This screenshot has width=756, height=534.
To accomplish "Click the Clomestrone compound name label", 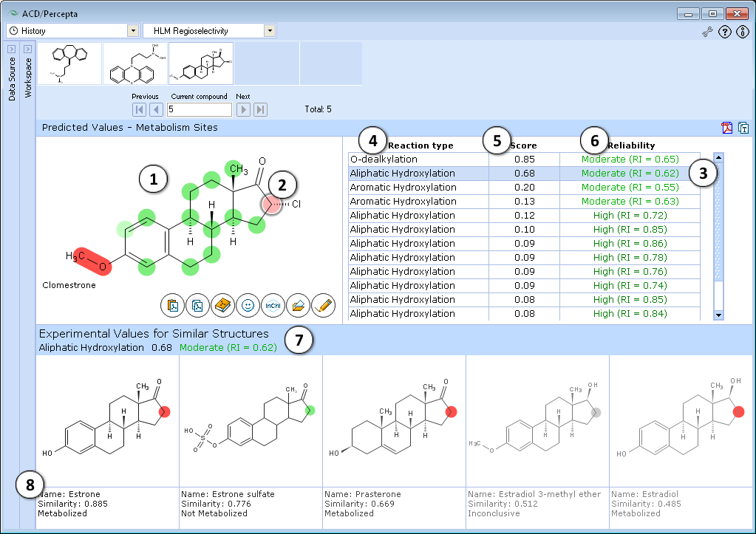I will click(69, 285).
